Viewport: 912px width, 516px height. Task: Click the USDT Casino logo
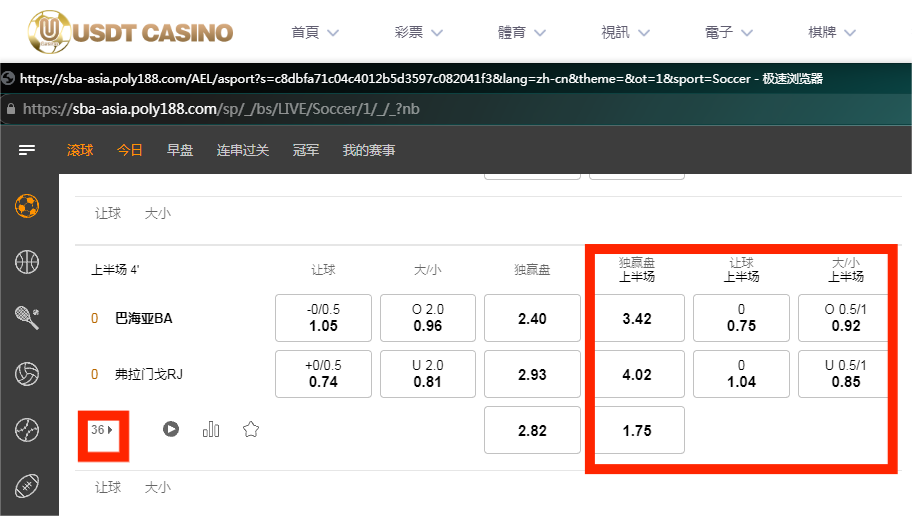130,32
